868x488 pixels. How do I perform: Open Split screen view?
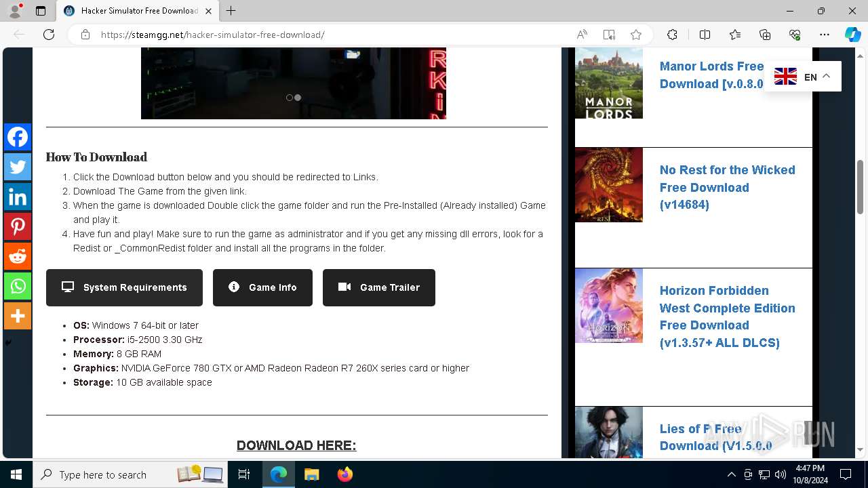click(705, 35)
